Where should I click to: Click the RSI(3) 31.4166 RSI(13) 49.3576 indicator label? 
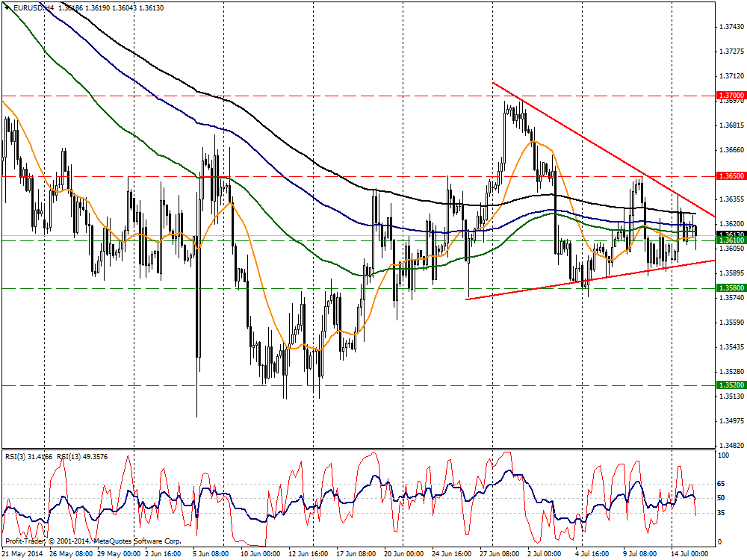(x=57, y=457)
